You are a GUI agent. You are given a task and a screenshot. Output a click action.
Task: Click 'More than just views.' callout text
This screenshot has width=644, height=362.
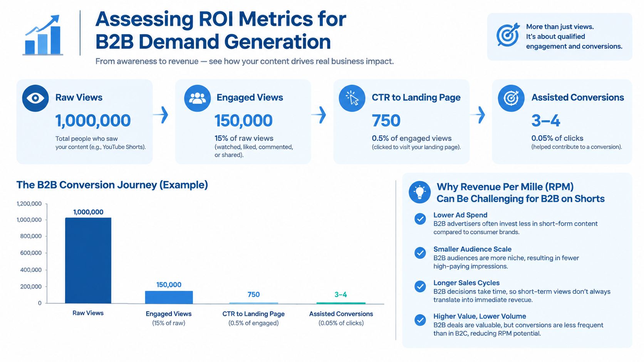560,27
